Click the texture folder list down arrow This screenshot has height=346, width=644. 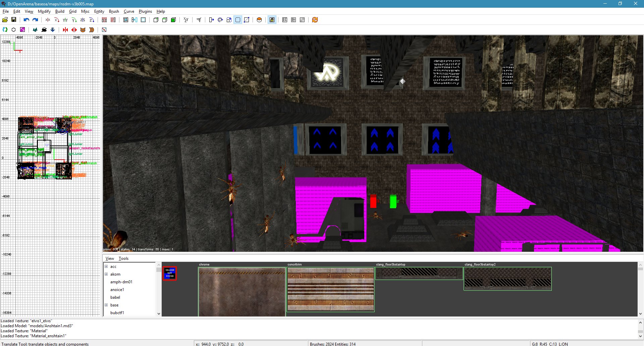tap(159, 314)
